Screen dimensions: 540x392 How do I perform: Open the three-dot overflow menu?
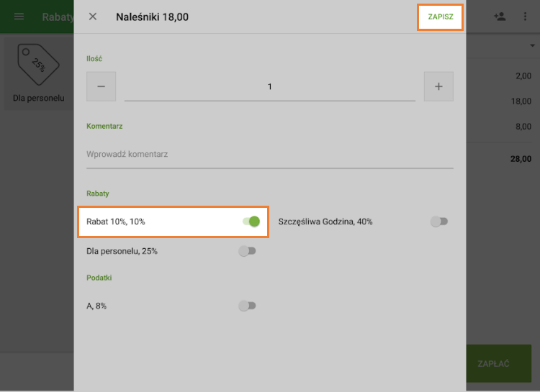[525, 17]
